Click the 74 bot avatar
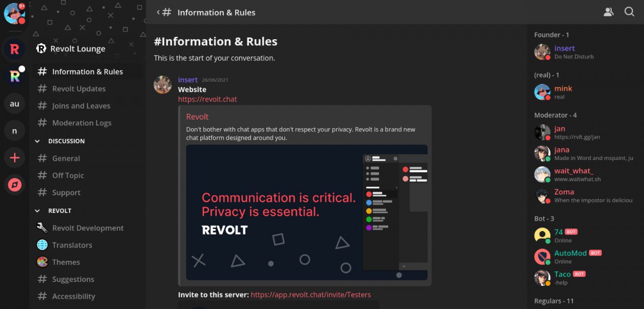The height and width of the screenshot is (309, 644). pos(542,236)
